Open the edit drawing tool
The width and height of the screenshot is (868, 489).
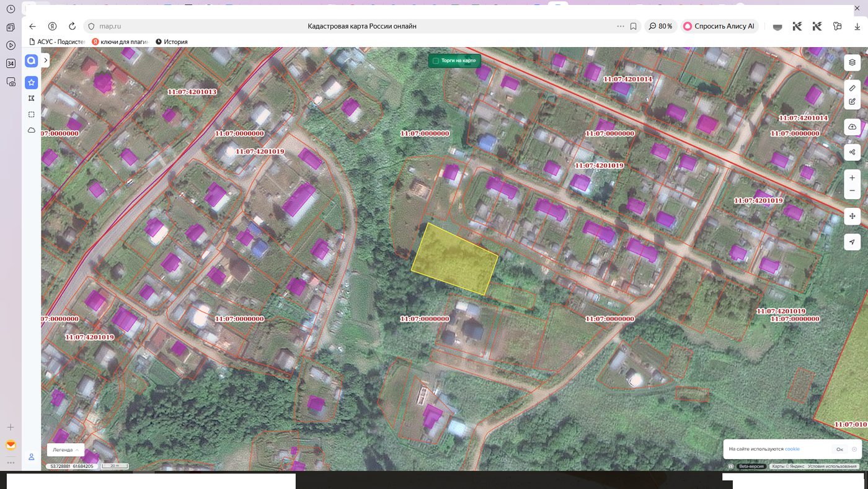[x=852, y=102]
